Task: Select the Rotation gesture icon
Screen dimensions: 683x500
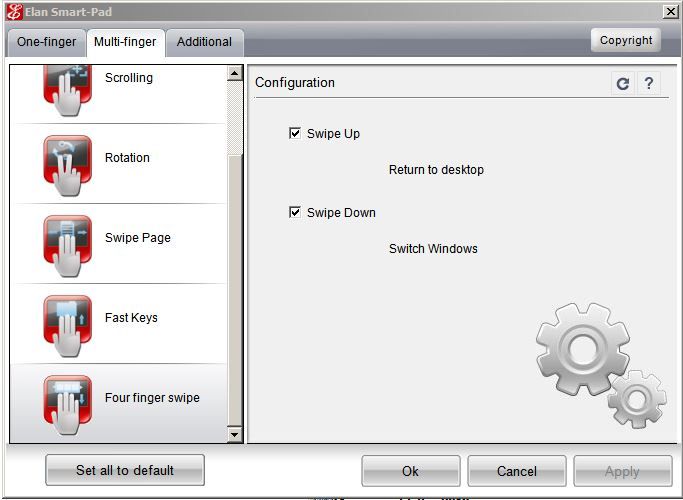Action: 68,166
